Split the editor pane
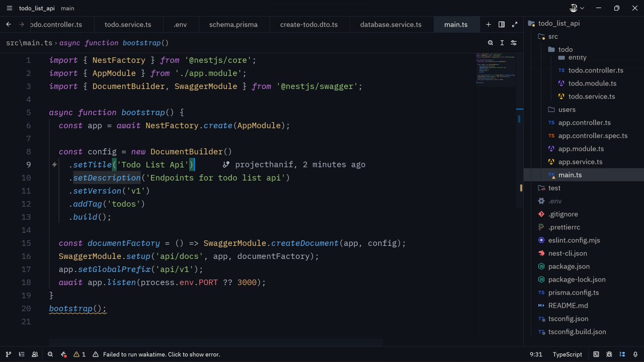The height and width of the screenshot is (362, 644). (x=501, y=24)
